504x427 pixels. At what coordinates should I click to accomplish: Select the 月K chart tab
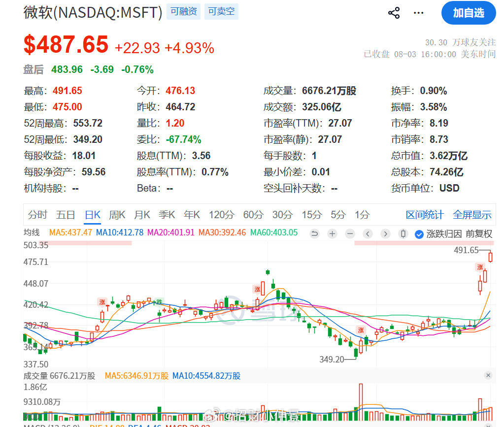click(x=142, y=215)
